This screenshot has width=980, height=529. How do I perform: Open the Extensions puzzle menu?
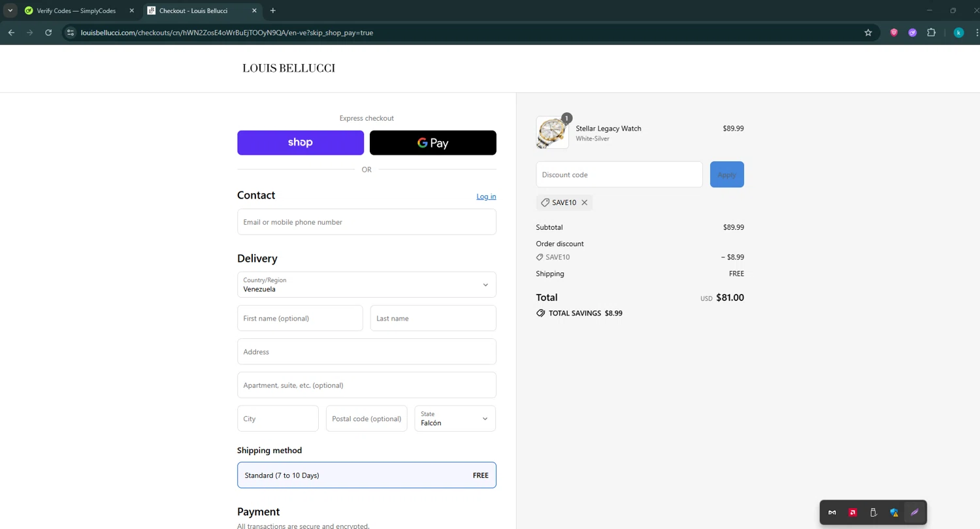point(932,33)
